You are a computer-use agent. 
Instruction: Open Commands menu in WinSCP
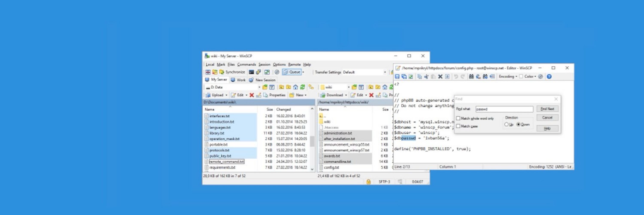coord(246,64)
